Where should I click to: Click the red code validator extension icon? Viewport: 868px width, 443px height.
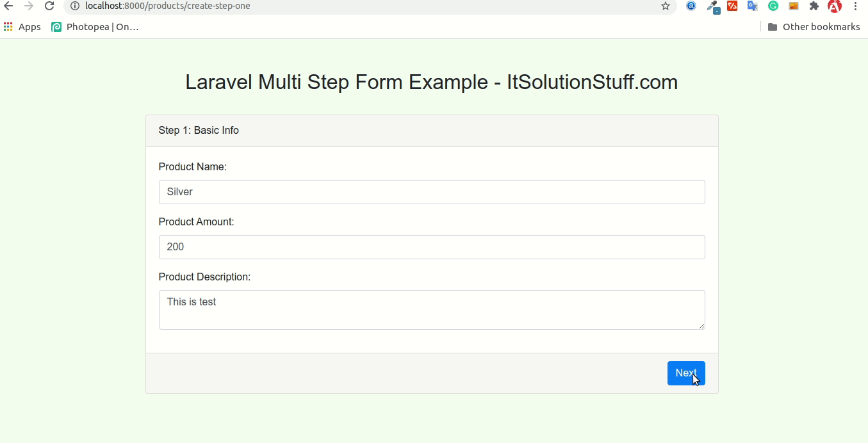(x=732, y=6)
